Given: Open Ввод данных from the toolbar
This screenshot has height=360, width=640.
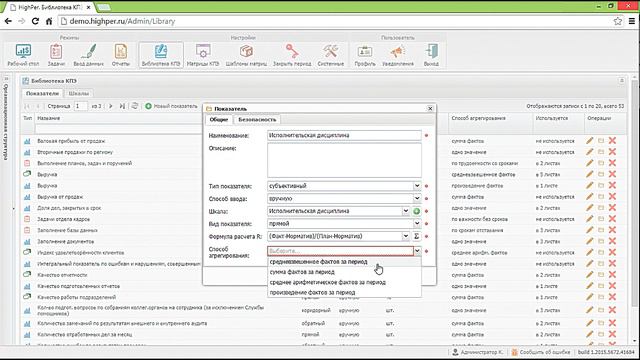Looking at the screenshot, I should point(88,55).
